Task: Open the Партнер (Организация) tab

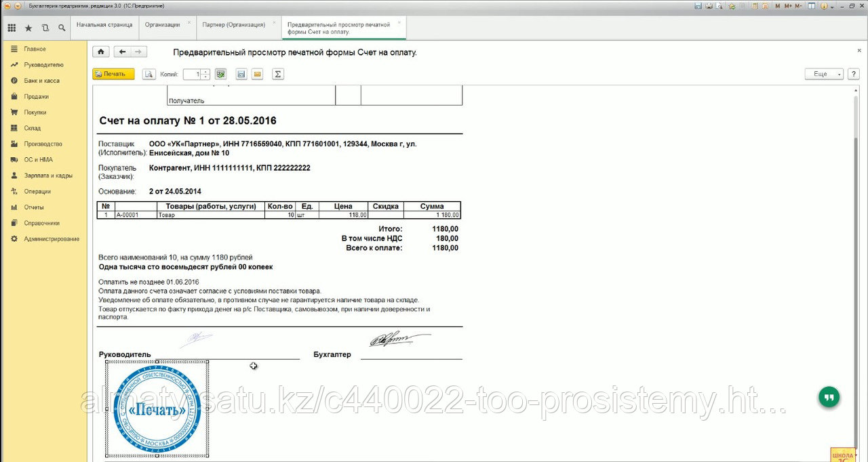Action: click(233, 24)
